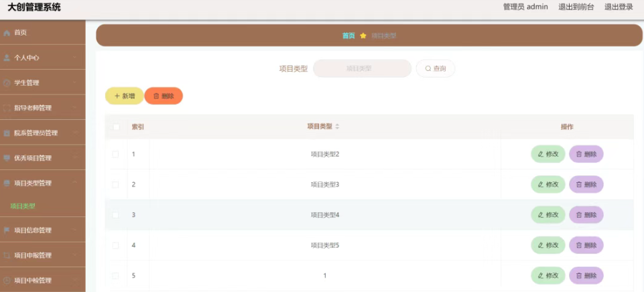Collapse the 项目类型管理 menu chevron
The height and width of the screenshot is (292, 644).
point(75,183)
